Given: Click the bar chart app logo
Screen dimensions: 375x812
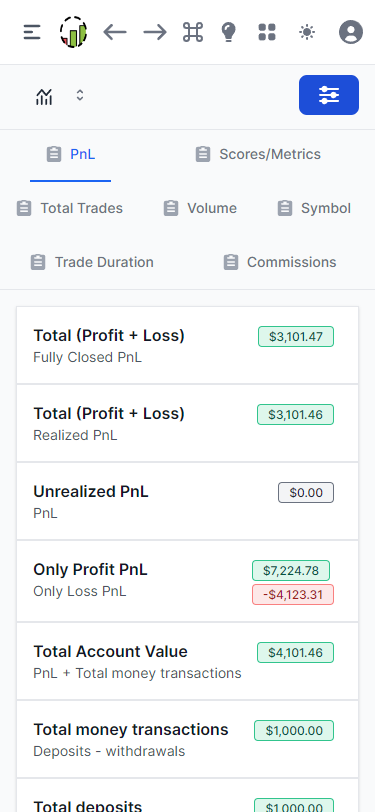Looking at the screenshot, I should coord(73,32).
